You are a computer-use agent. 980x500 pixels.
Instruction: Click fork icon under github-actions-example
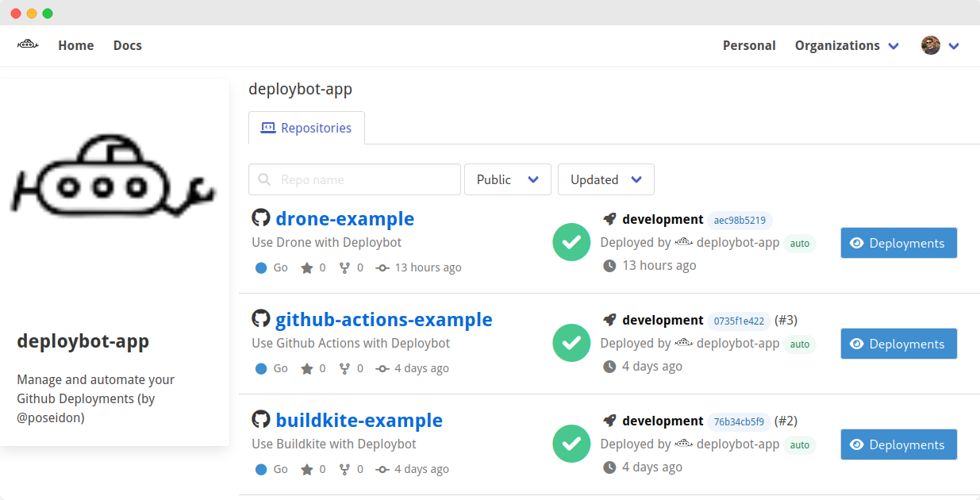(344, 368)
